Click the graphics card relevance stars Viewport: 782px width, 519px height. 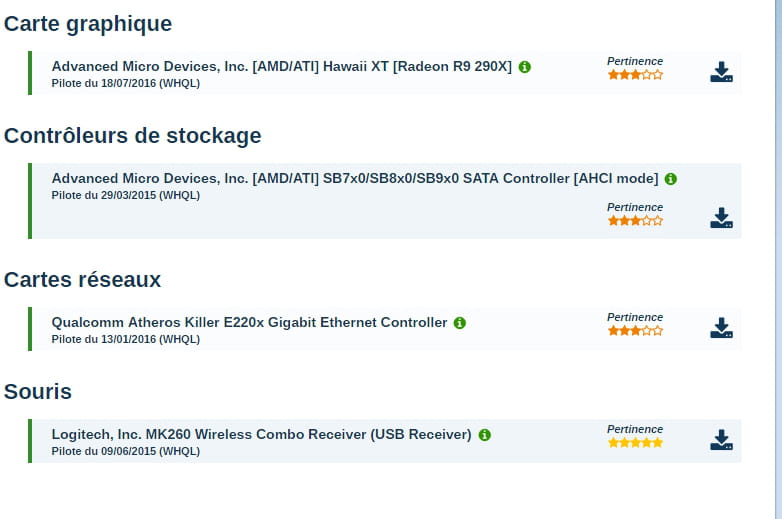pyautogui.click(x=635, y=74)
